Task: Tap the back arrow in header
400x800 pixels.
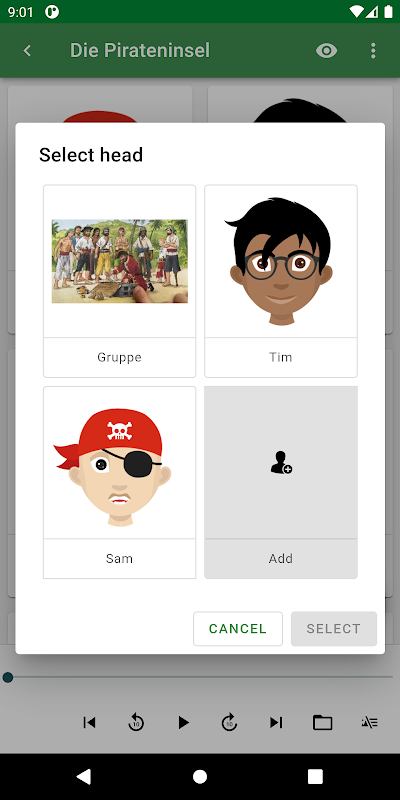Action: click(x=28, y=51)
